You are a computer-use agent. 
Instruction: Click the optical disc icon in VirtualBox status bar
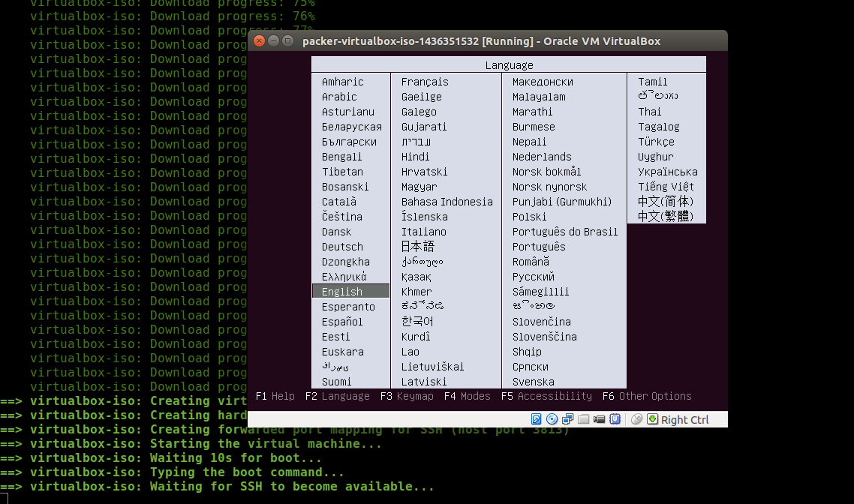tap(552, 419)
